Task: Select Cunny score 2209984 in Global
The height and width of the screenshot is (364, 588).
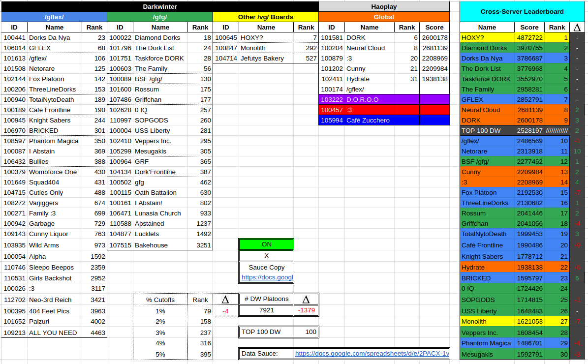Action: click(x=434, y=68)
